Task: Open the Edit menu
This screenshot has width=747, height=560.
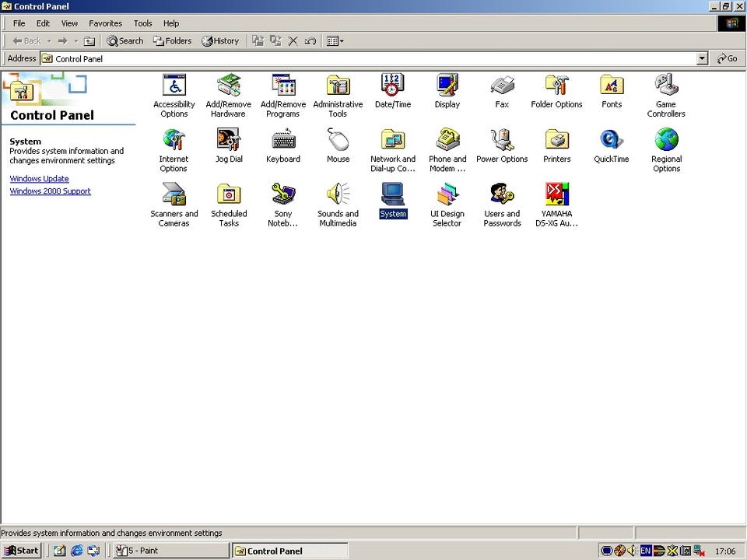Action: tap(43, 23)
